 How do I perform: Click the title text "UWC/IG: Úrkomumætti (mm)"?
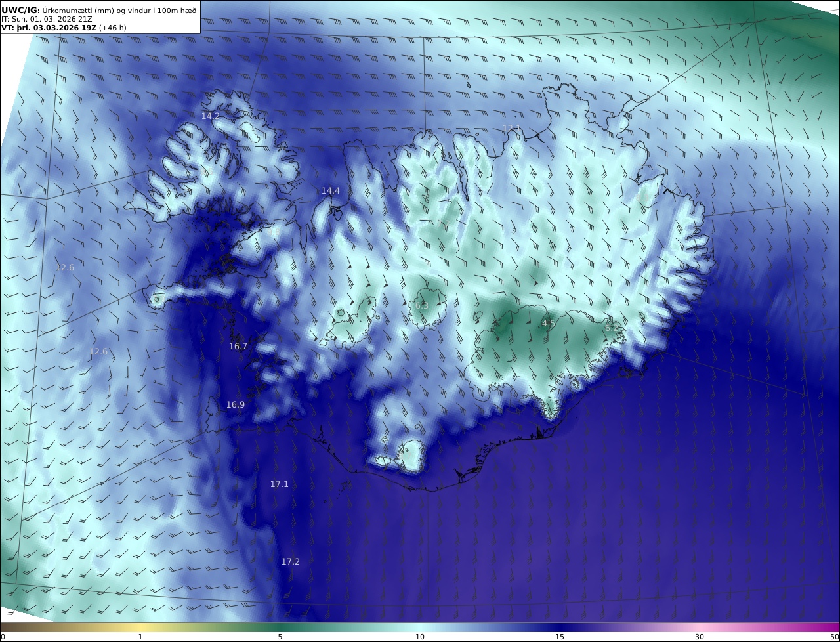57,10
